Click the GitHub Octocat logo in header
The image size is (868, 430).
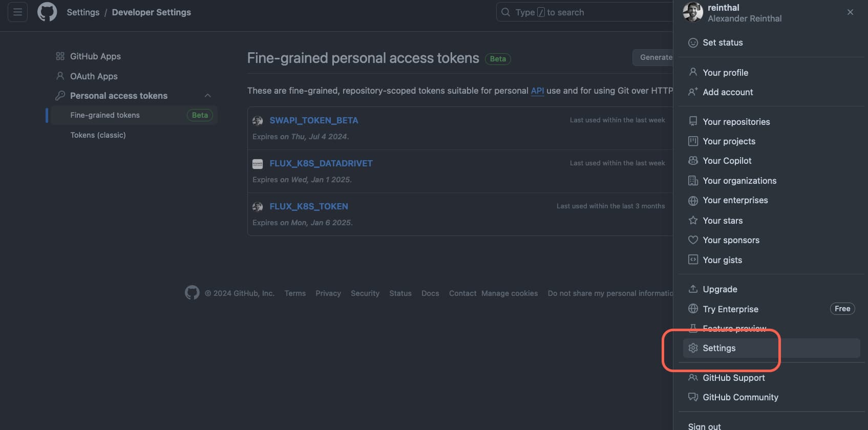47,12
